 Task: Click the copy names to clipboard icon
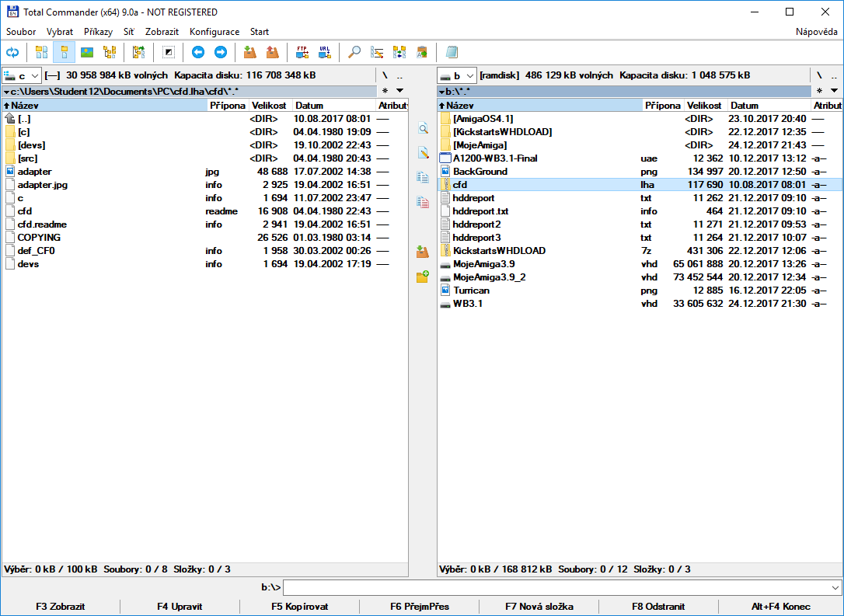coord(422,52)
